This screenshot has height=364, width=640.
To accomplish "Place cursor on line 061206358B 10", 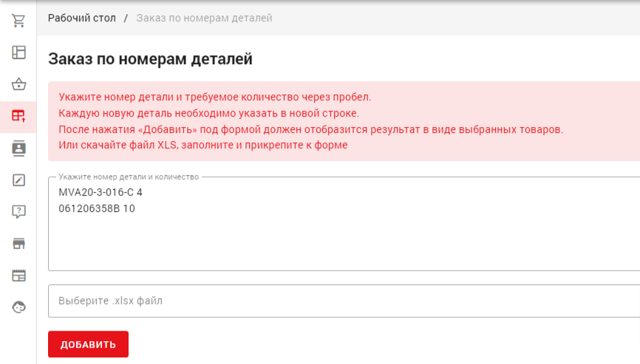I will pyautogui.click(x=97, y=208).
